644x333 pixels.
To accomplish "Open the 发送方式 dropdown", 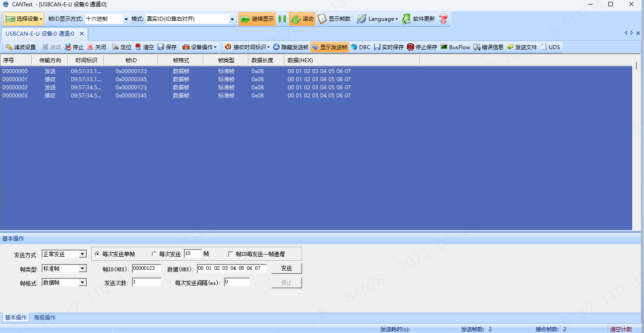I will click(82, 254).
